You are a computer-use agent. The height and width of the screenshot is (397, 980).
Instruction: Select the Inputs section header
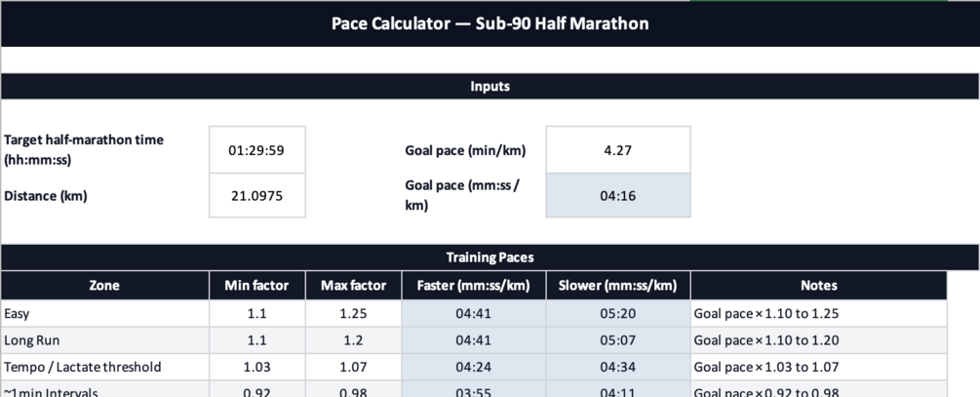click(x=490, y=86)
